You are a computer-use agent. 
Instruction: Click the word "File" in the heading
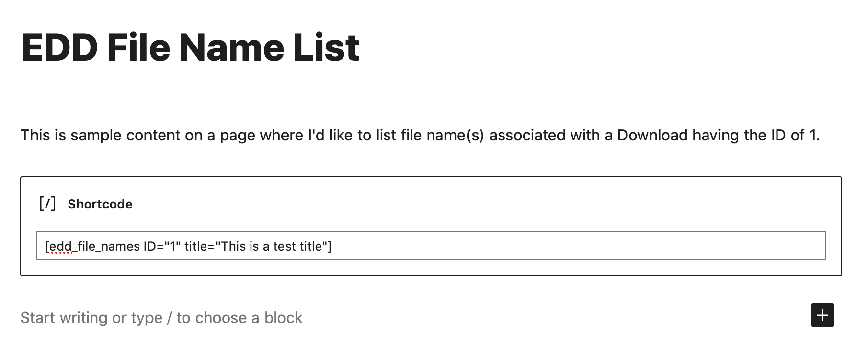pyautogui.click(x=138, y=47)
